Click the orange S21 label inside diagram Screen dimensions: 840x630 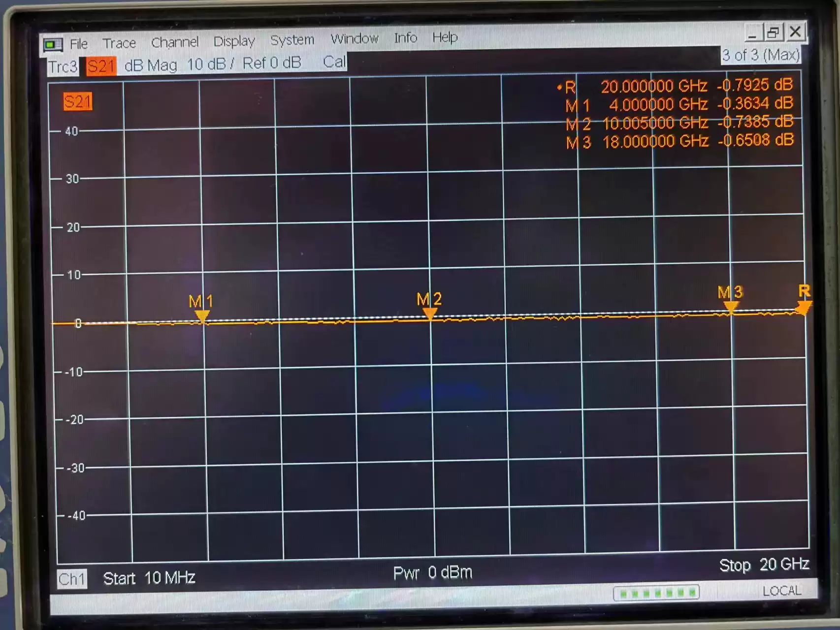[x=78, y=102]
